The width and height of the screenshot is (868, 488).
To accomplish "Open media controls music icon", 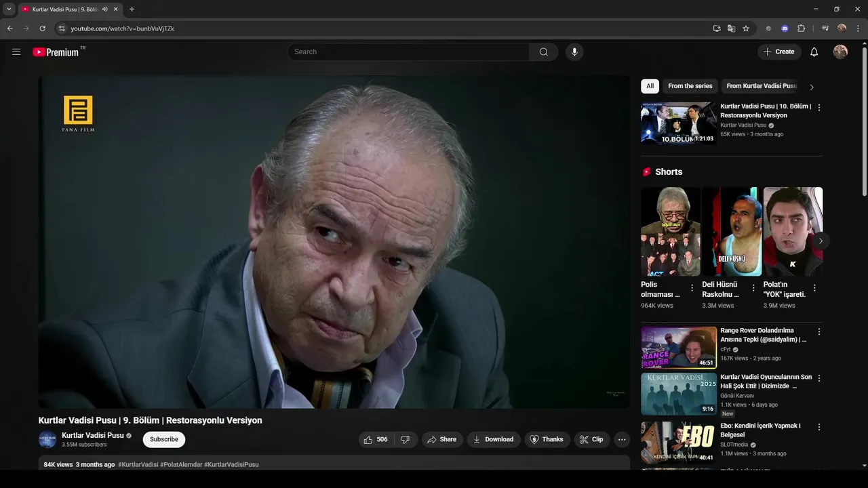I will pyautogui.click(x=825, y=28).
